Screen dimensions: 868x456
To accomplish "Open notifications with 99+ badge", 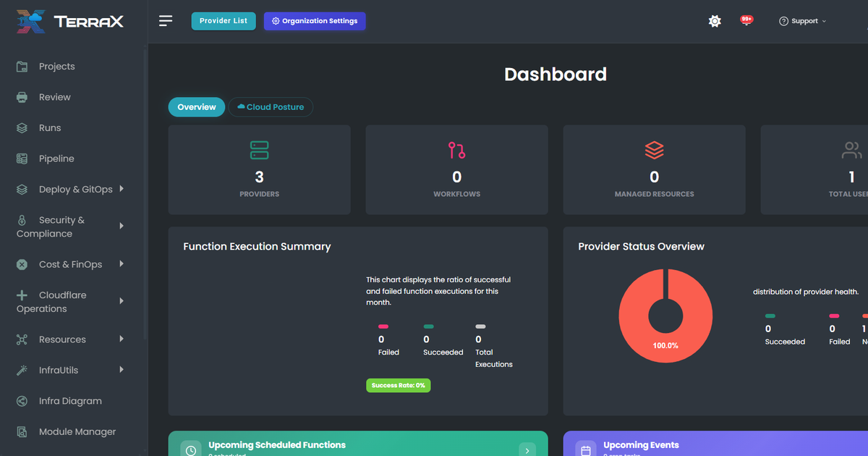I will [x=746, y=20].
